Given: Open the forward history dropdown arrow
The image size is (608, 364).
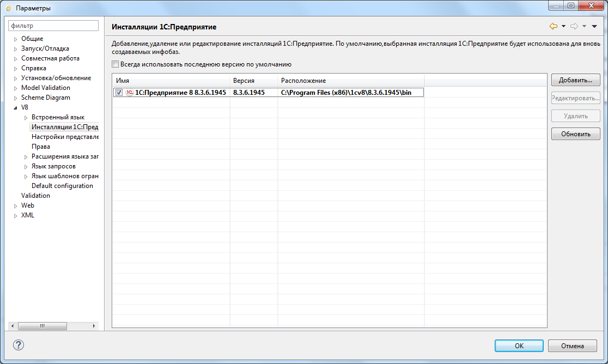Looking at the screenshot, I should coord(585,26).
